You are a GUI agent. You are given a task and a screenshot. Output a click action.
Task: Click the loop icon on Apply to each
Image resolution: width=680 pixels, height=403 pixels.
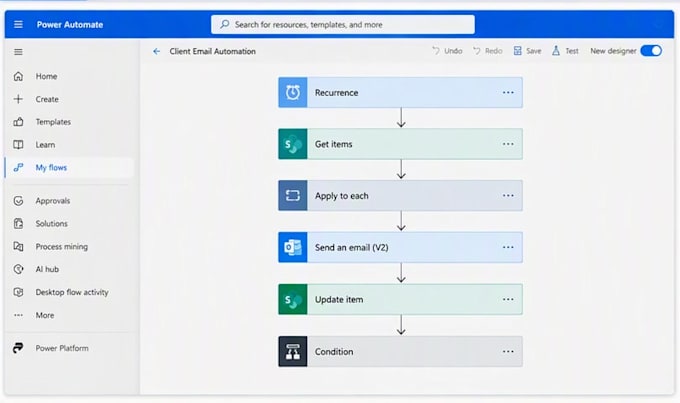[293, 196]
